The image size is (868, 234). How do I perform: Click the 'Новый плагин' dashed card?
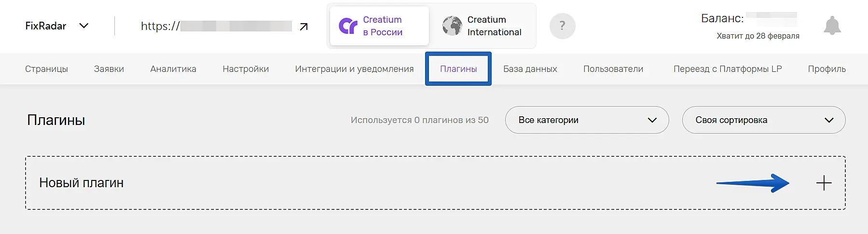point(338,183)
